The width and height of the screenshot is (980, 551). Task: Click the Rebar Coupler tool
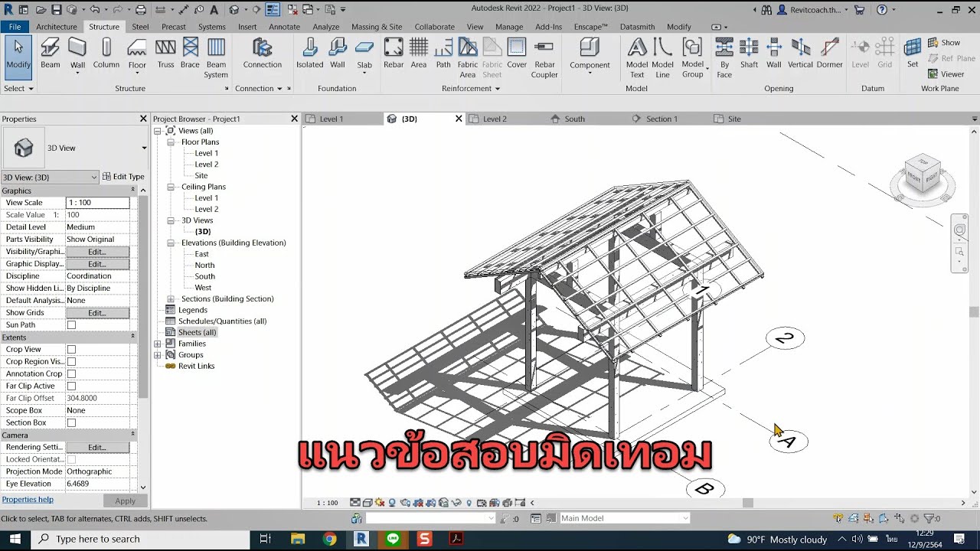pyautogui.click(x=544, y=58)
